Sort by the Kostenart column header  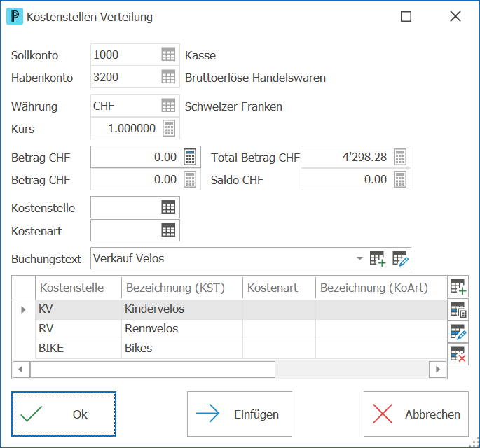click(279, 288)
